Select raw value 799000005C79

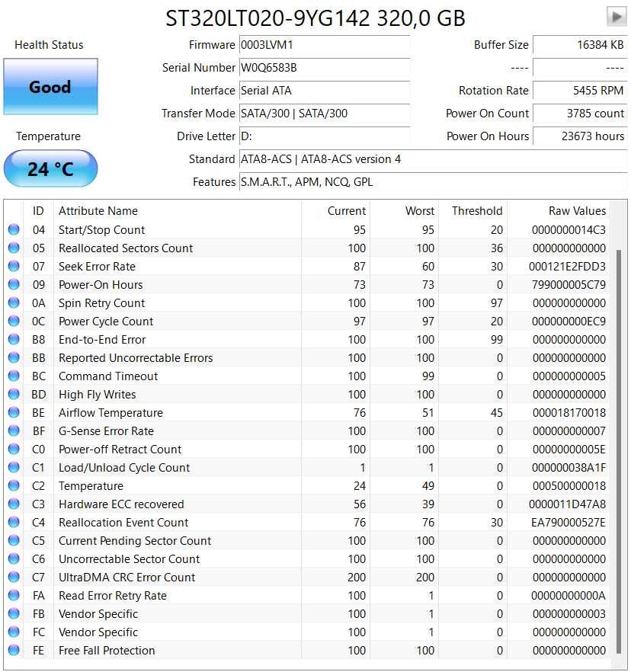[569, 285]
